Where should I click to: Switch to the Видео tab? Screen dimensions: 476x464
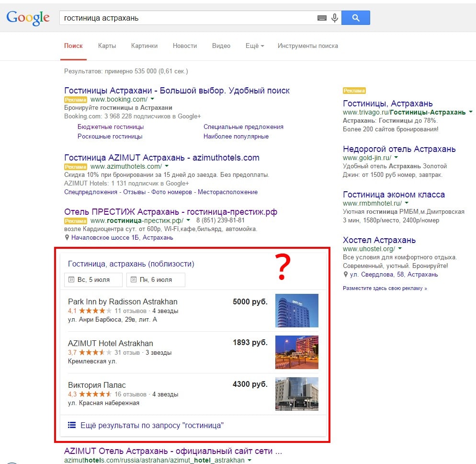point(221,46)
